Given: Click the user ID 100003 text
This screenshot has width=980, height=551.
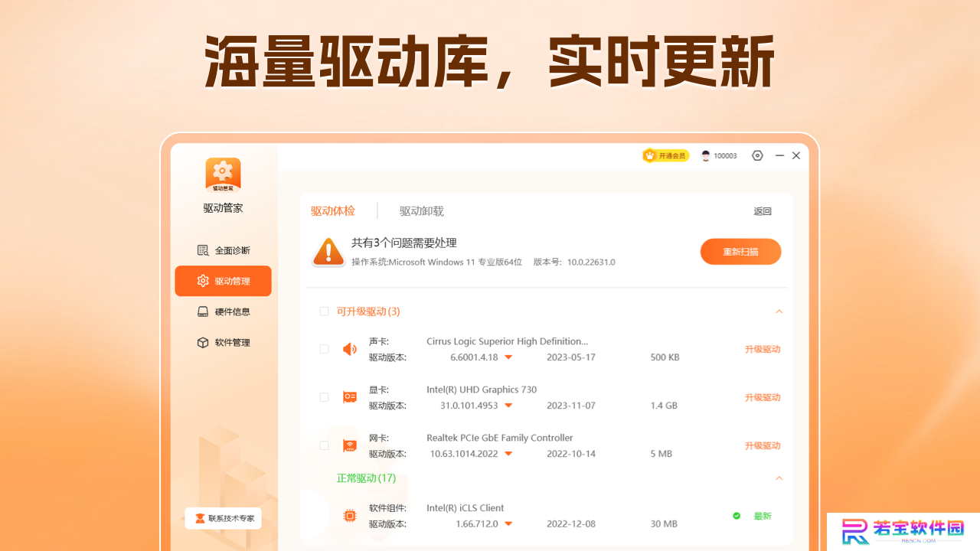Looking at the screenshot, I should (725, 155).
